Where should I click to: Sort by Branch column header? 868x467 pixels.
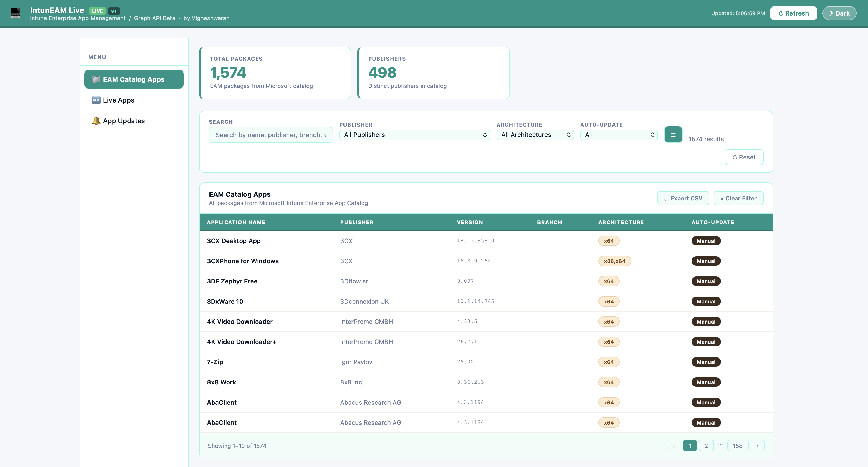pyautogui.click(x=550, y=222)
